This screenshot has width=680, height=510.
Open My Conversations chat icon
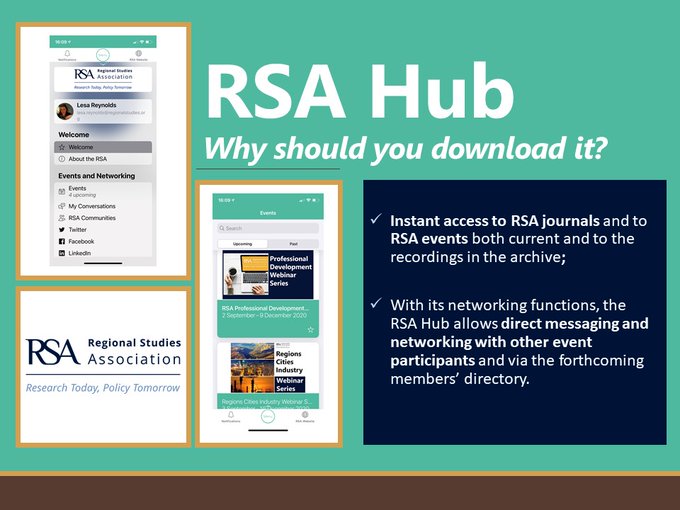coord(62,206)
